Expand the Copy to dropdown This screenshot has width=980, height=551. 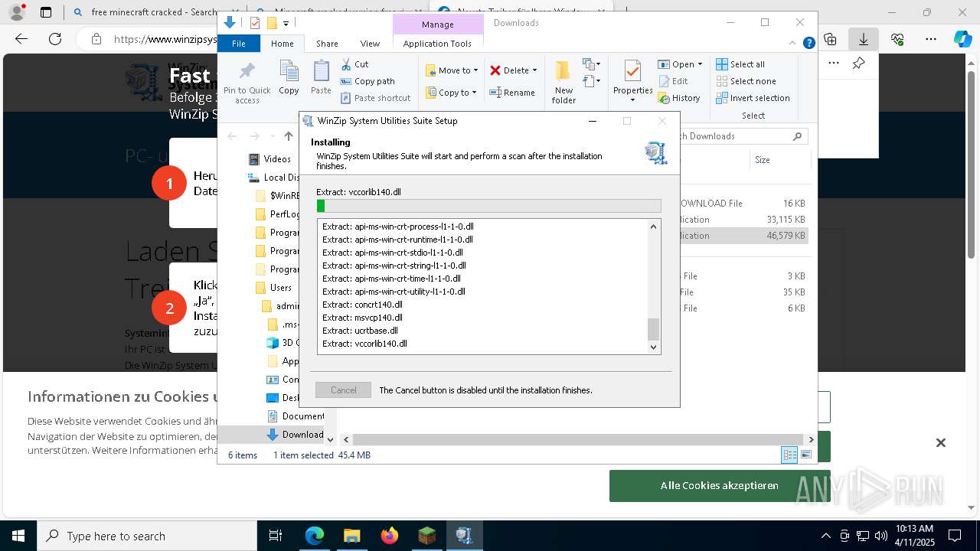474,93
